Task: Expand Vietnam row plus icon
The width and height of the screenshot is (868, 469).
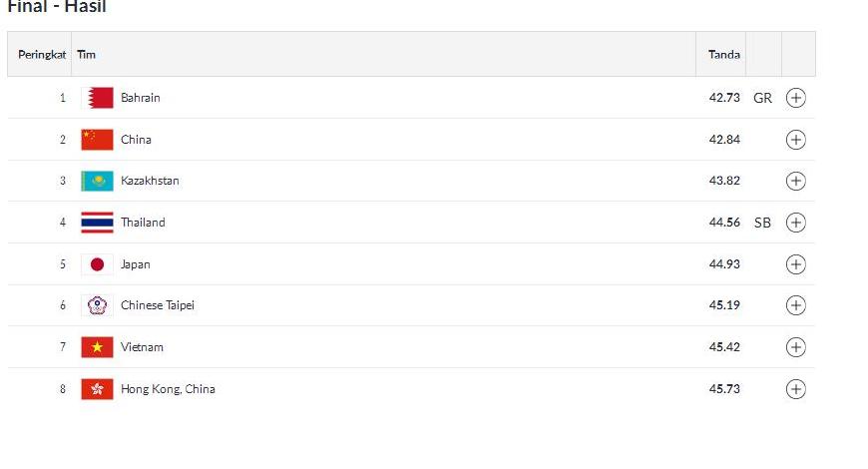Action: click(x=795, y=347)
